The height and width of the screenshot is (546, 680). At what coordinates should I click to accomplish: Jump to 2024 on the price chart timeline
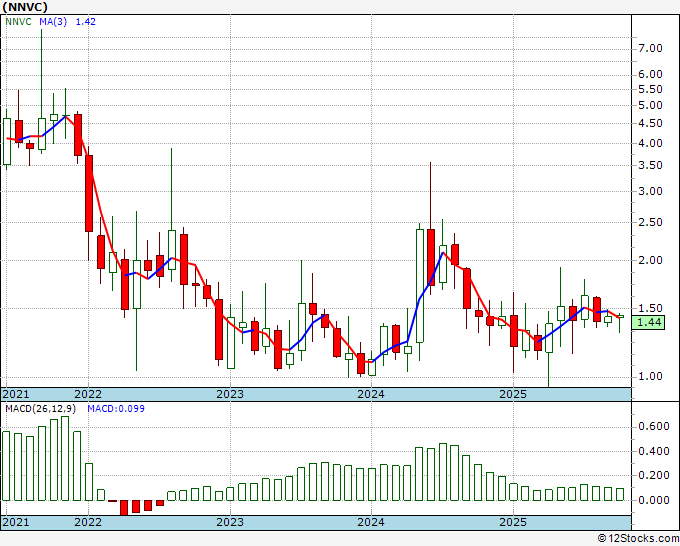tap(371, 394)
